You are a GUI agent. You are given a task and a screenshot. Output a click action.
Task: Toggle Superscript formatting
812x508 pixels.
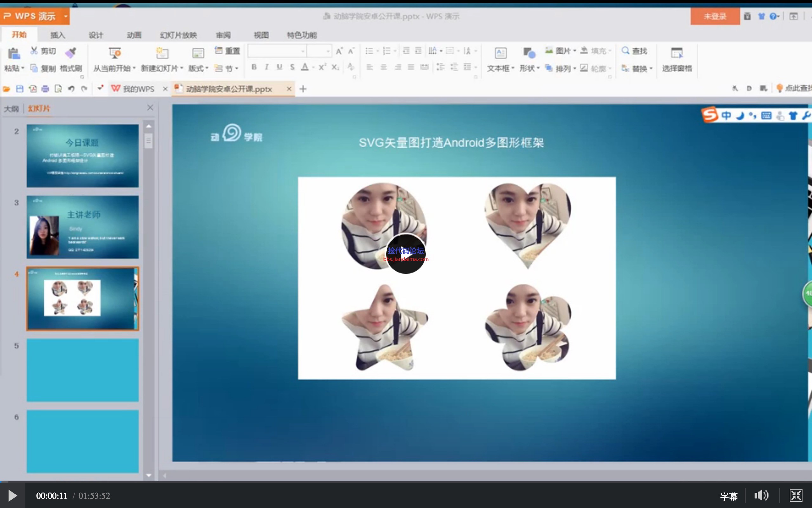[x=322, y=67]
